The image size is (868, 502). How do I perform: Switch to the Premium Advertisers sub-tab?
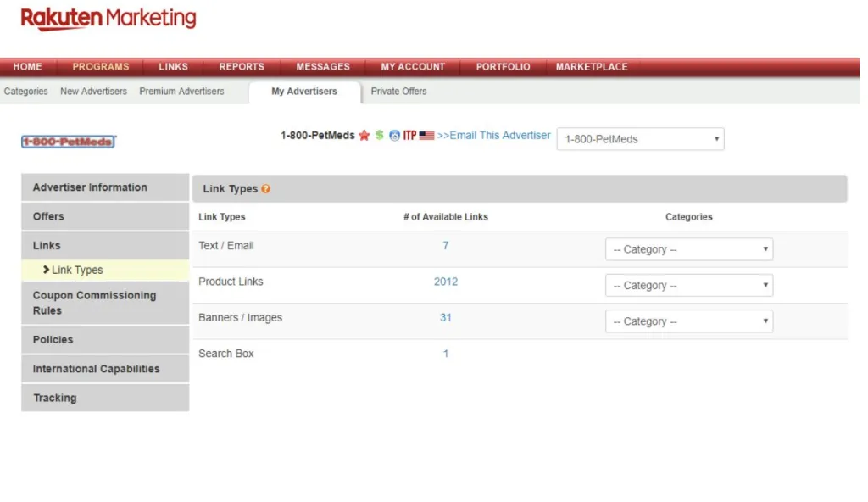point(181,92)
